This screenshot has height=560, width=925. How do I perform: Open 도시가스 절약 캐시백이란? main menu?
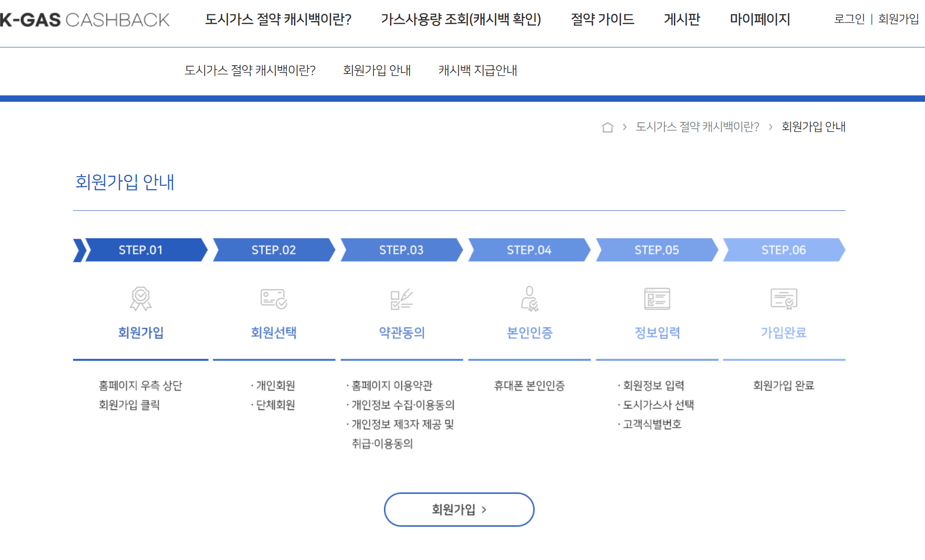(x=278, y=20)
